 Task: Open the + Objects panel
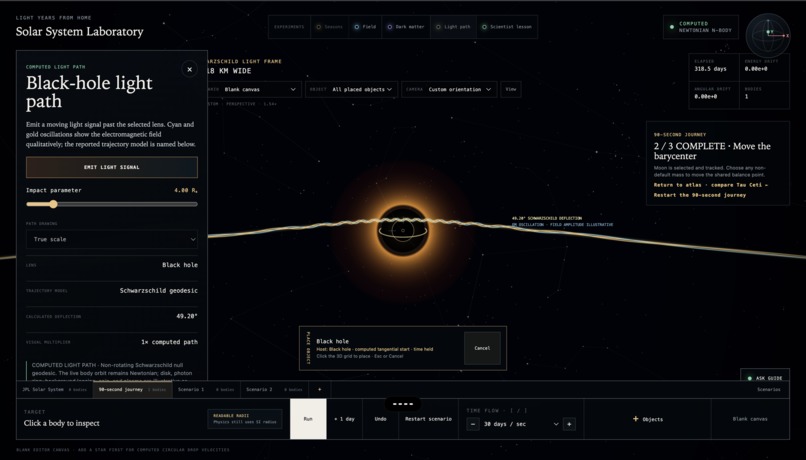648,419
